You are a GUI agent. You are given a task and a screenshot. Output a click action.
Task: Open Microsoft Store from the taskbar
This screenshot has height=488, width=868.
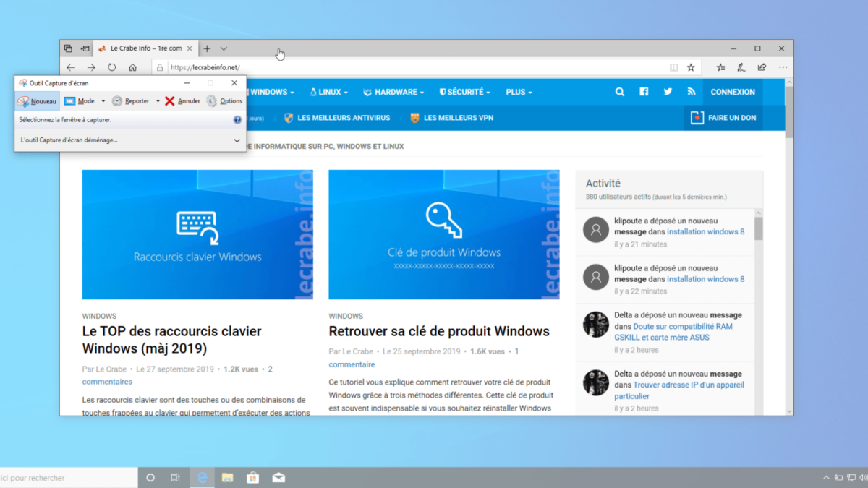pos(252,477)
